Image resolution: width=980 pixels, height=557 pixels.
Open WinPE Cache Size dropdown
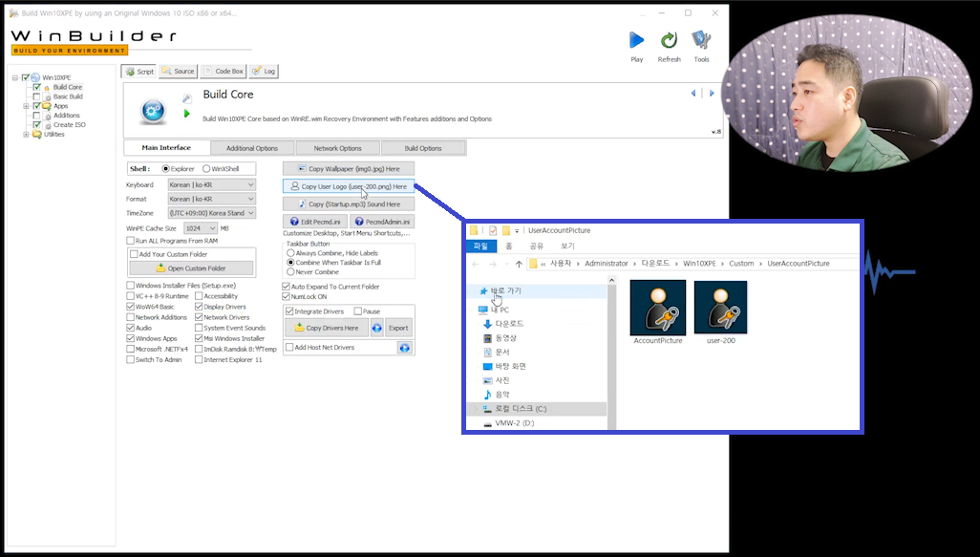pyautogui.click(x=201, y=228)
